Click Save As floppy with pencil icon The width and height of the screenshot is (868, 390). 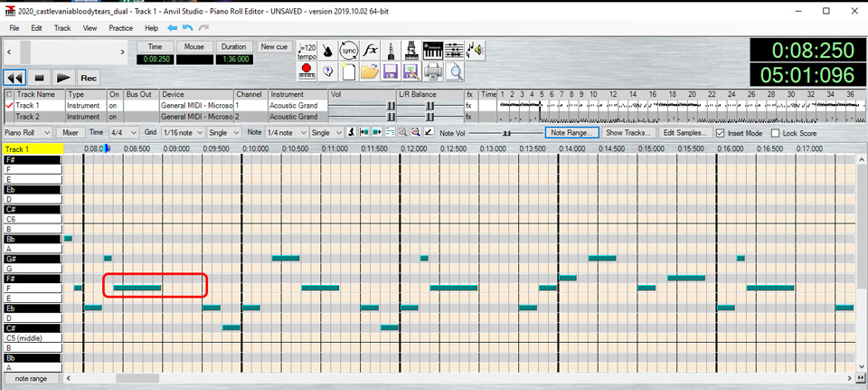pyautogui.click(x=412, y=71)
